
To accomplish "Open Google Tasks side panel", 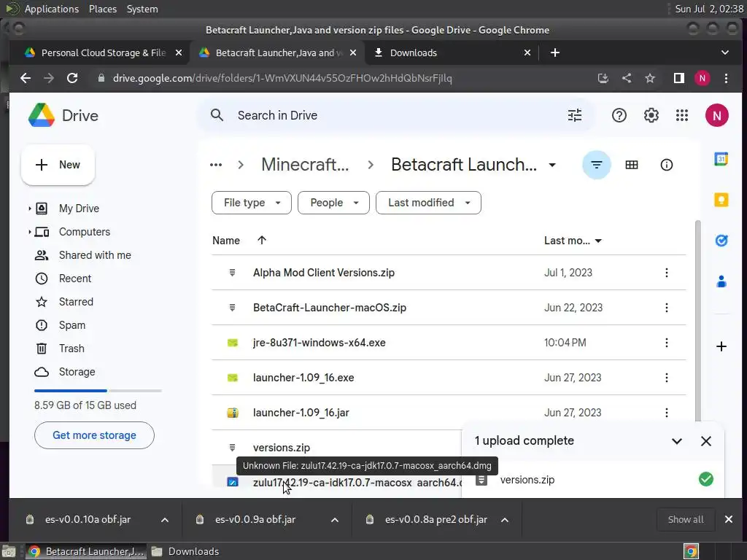I will point(721,241).
